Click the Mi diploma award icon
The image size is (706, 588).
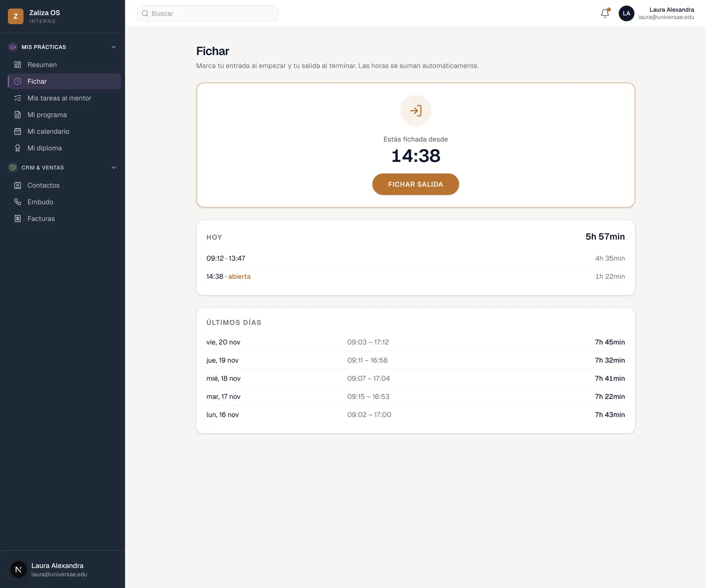18,148
